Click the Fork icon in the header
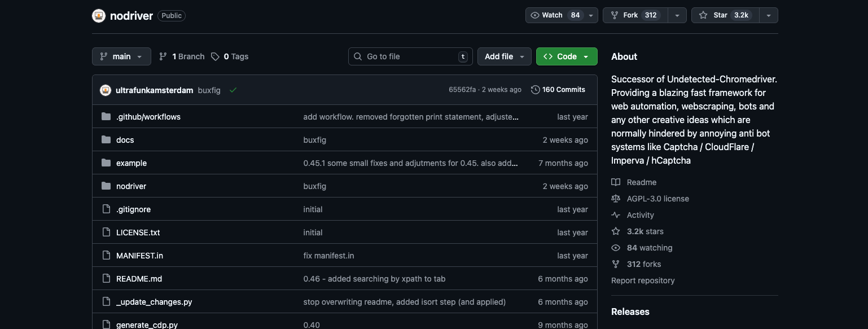This screenshot has height=329, width=868. (x=614, y=15)
